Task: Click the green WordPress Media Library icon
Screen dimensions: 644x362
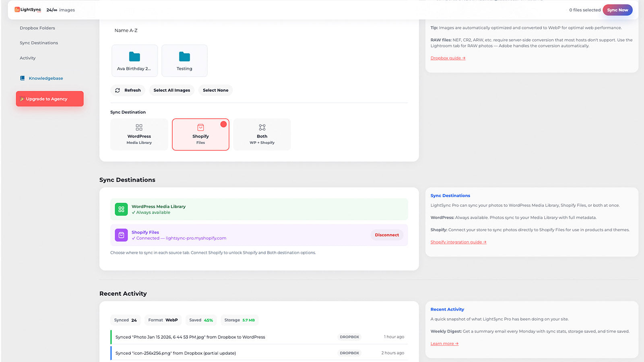Action: 121,209
